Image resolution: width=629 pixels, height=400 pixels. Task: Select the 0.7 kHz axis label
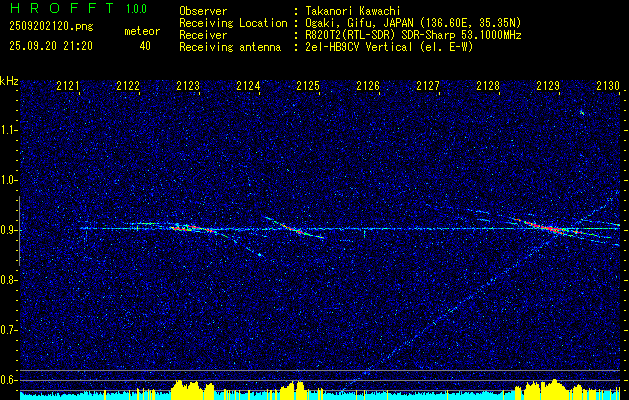[x=8, y=330]
